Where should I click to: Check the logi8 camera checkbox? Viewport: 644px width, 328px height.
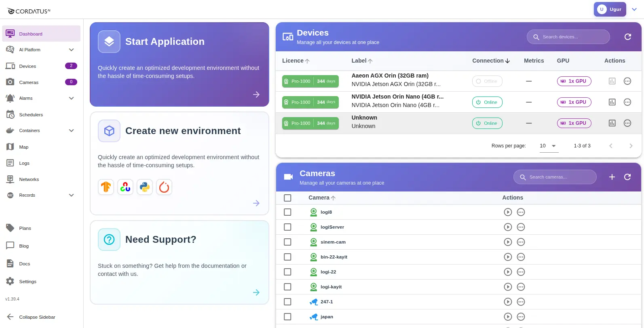pyautogui.click(x=287, y=212)
